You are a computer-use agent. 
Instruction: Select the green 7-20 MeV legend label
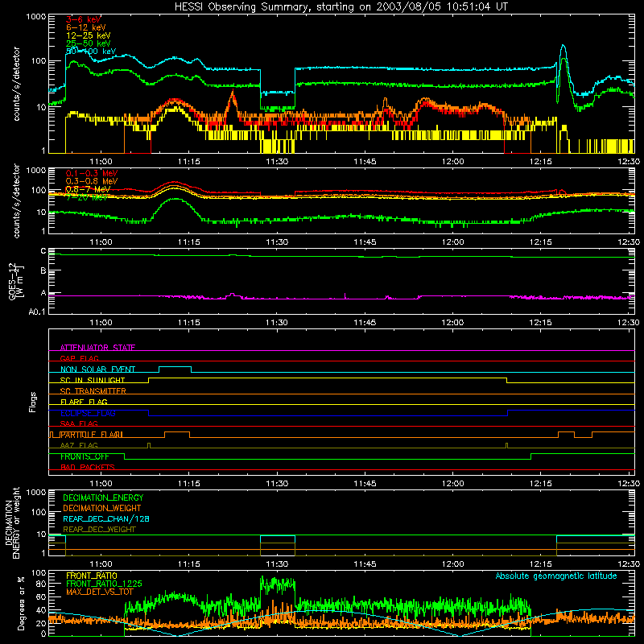[87, 197]
